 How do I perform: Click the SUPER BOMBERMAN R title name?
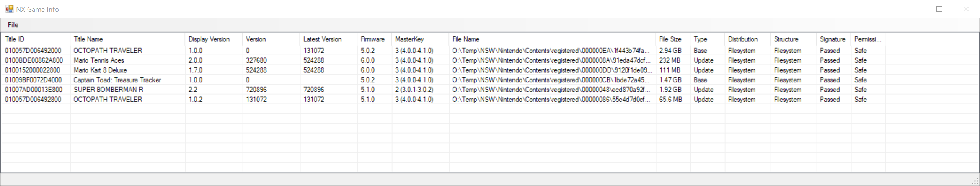pos(108,90)
